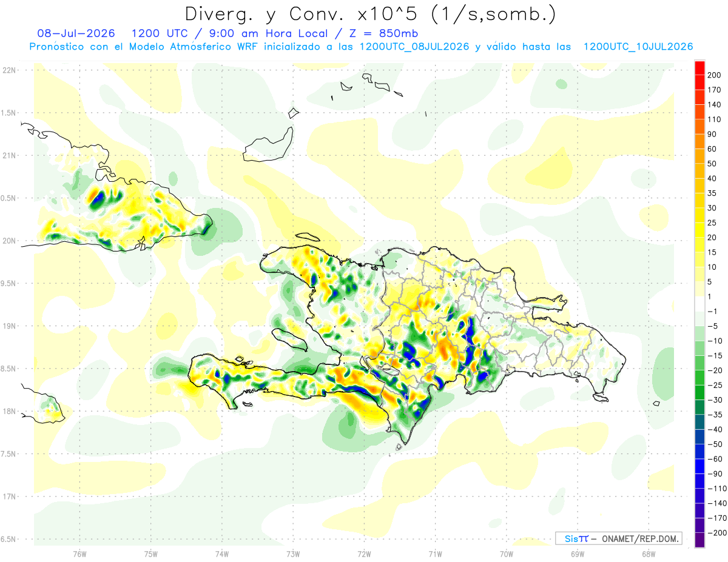
Task: Click the '-35' color scale label
Action: click(714, 415)
